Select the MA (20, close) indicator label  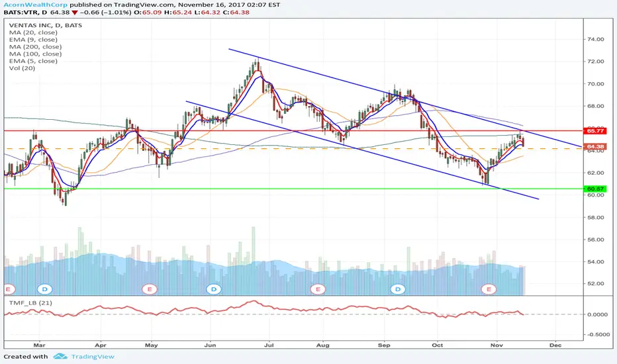[33, 32]
